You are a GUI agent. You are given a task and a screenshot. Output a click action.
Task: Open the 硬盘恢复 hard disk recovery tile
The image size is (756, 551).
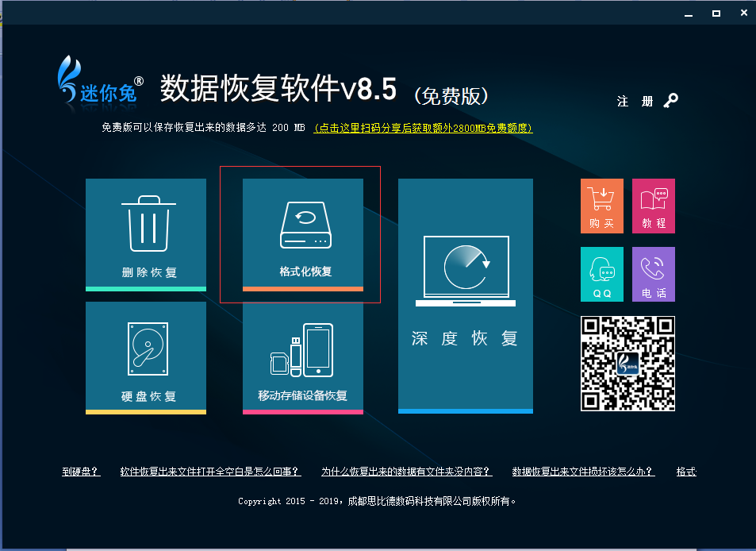click(x=146, y=358)
